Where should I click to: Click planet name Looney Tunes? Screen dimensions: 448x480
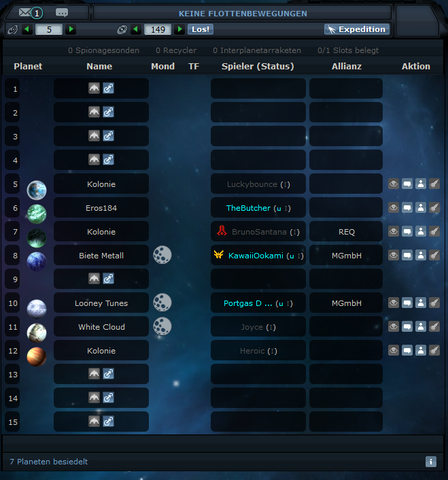[x=101, y=303]
